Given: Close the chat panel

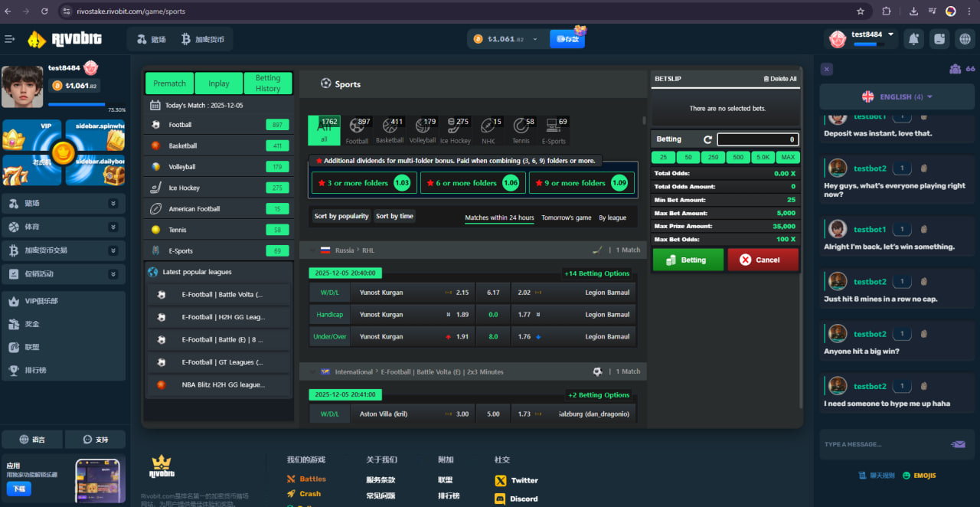Looking at the screenshot, I should 827,69.
